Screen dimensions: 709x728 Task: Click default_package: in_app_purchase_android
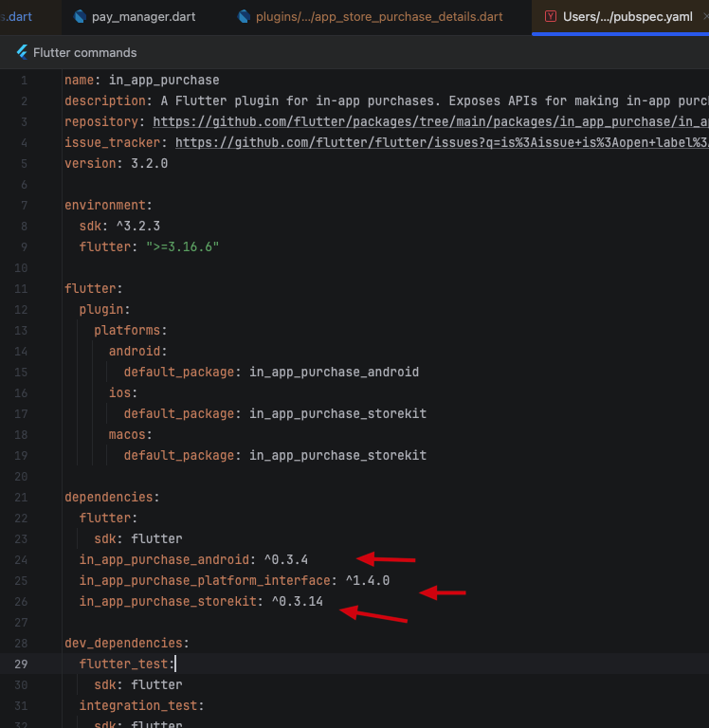click(271, 372)
